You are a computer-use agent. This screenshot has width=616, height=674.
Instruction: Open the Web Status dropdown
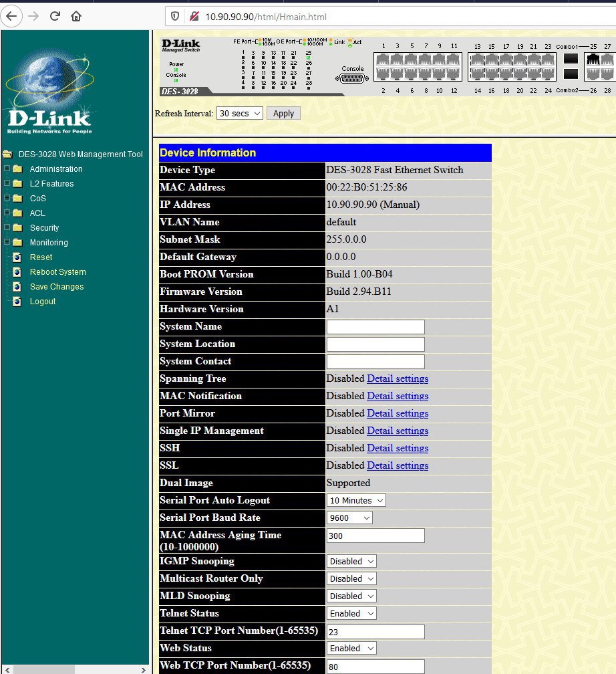[x=352, y=648]
